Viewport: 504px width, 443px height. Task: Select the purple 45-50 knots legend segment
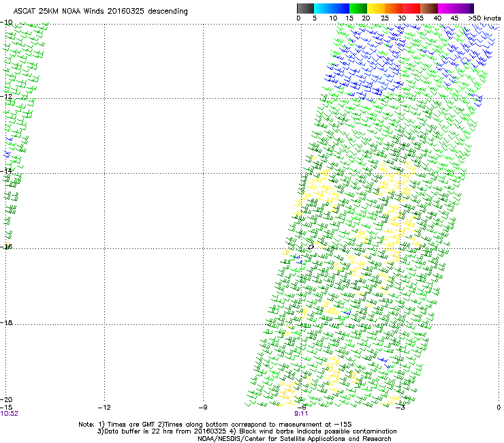point(464,8)
